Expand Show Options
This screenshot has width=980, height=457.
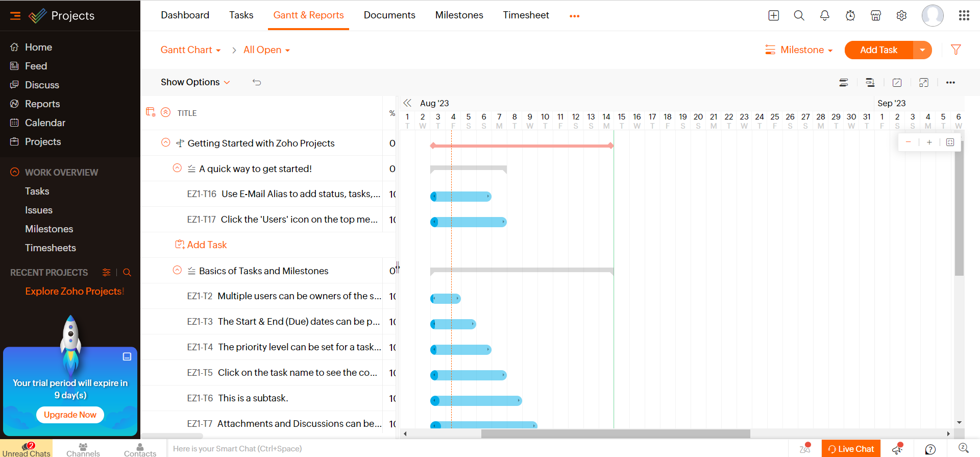[195, 82]
